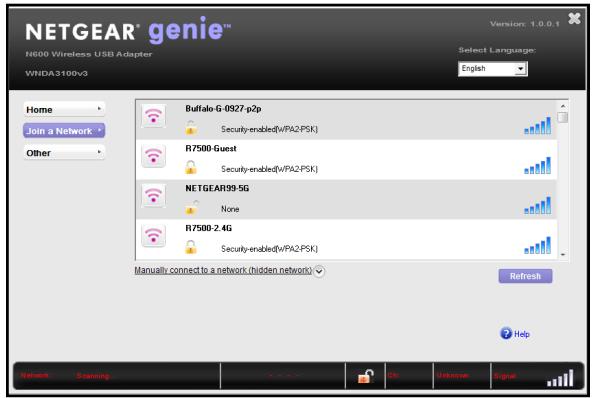Click the Wi-Fi icon for NETGEAR99-5G

(x=154, y=195)
